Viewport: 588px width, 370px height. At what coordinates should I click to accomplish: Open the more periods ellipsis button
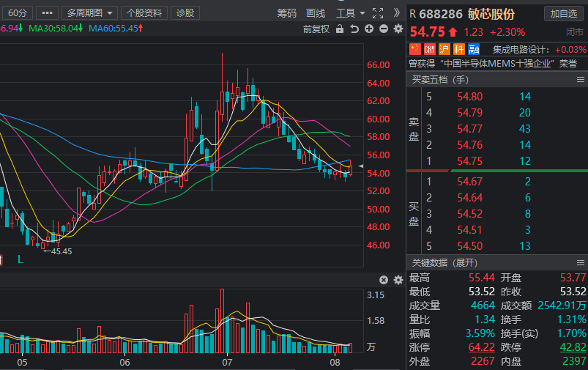[x=48, y=13]
